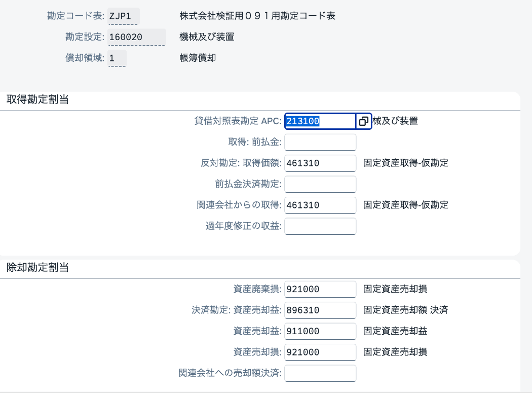Screen dimensions: 532x393
Task: Click the 固定資産売却益 description text
Action: (x=395, y=331)
